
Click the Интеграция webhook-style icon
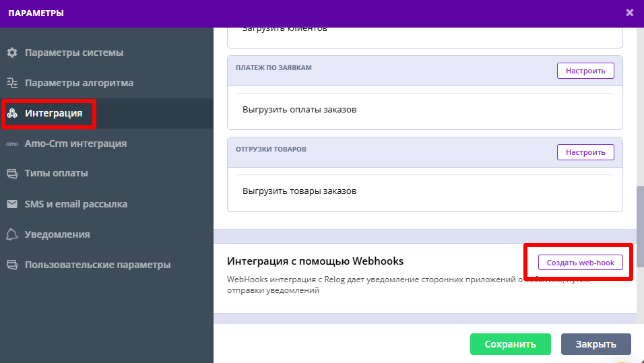click(11, 113)
